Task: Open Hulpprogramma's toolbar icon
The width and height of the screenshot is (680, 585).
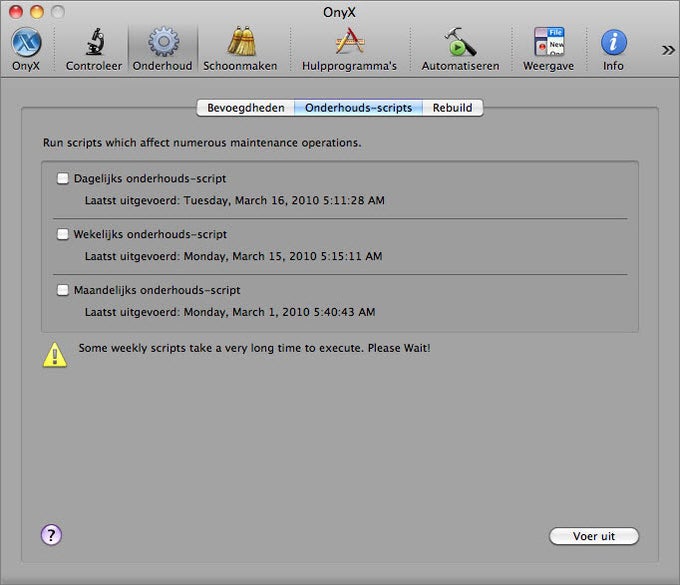Action: tap(350, 42)
